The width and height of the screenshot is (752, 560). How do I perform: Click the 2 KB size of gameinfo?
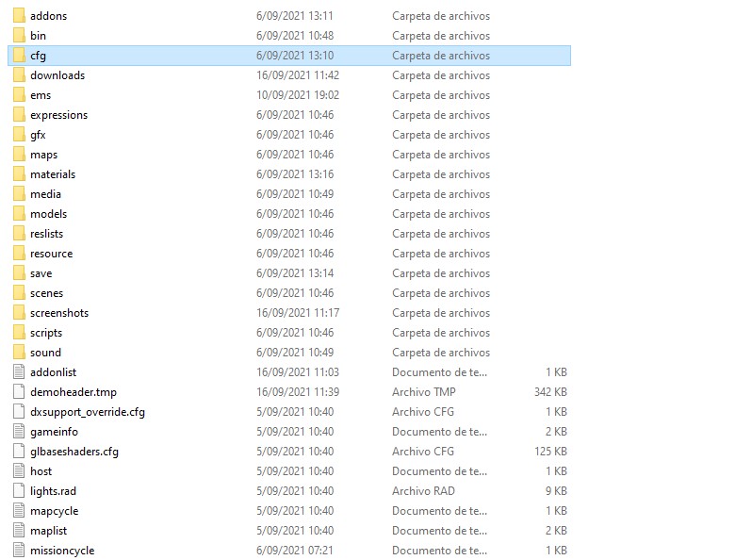pyautogui.click(x=556, y=432)
